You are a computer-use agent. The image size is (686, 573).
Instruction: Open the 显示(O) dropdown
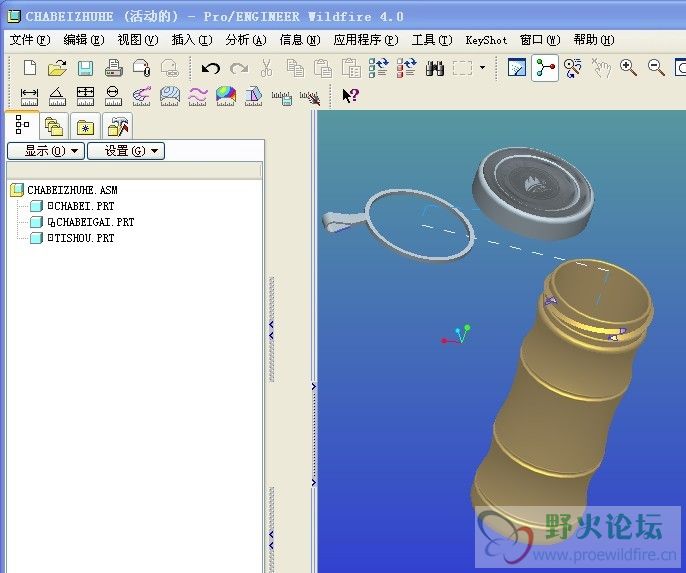coord(46,151)
